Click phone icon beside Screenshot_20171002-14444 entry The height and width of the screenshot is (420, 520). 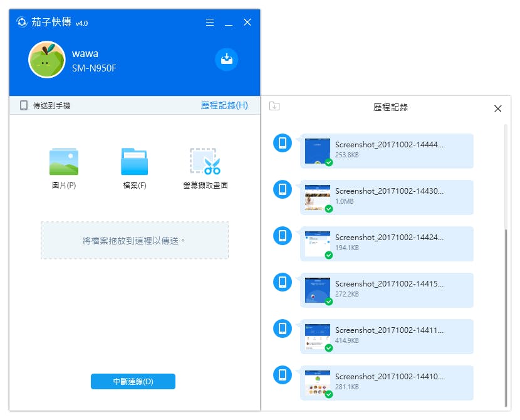[x=282, y=143]
